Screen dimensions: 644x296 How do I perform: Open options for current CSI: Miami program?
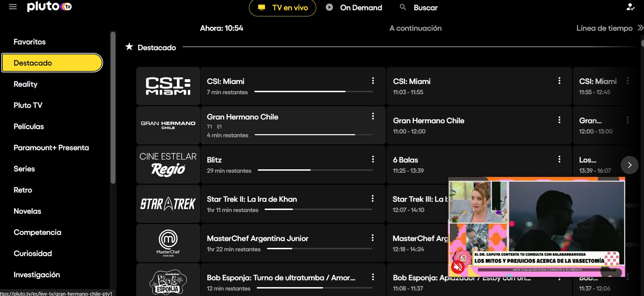tap(373, 81)
